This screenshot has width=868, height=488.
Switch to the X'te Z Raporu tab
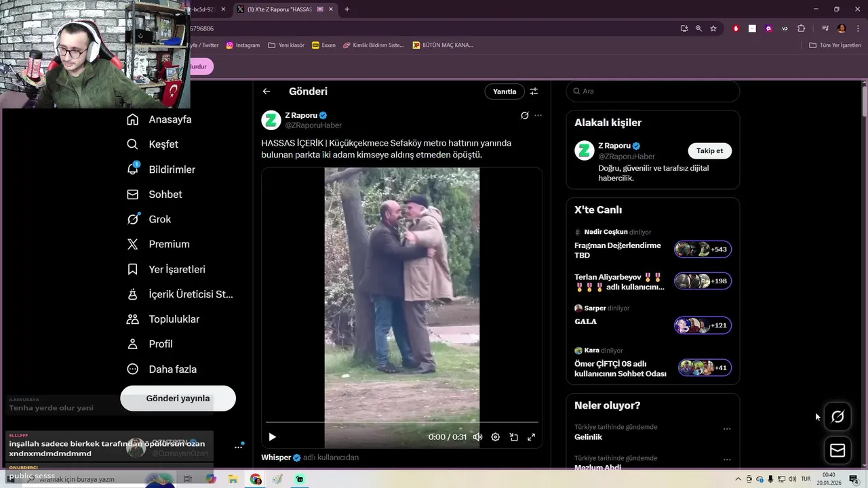coord(279,9)
